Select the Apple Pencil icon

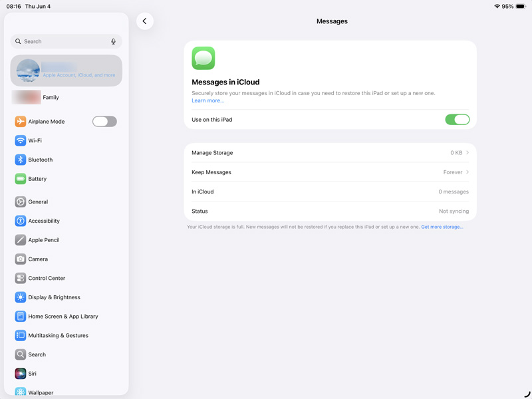point(21,240)
